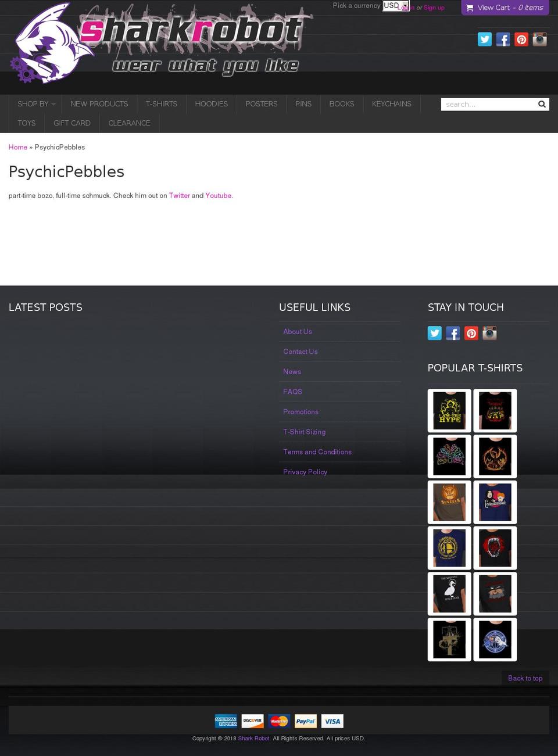The height and width of the screenshot is (756, 558).
Task: Open the T-Shirt Sizing link
Action: 305,432
